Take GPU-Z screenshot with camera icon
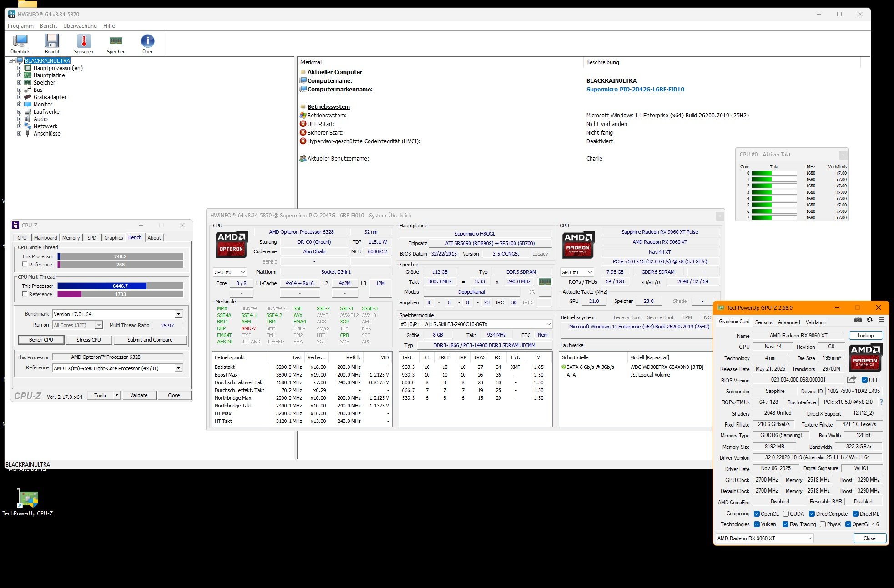The width and height of the screenshot is (894, 588). tap(858, 320)
